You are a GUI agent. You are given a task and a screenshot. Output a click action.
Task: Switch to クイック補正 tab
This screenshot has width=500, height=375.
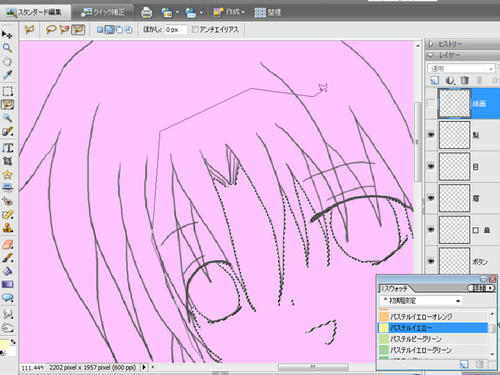(x=103, y=12)
